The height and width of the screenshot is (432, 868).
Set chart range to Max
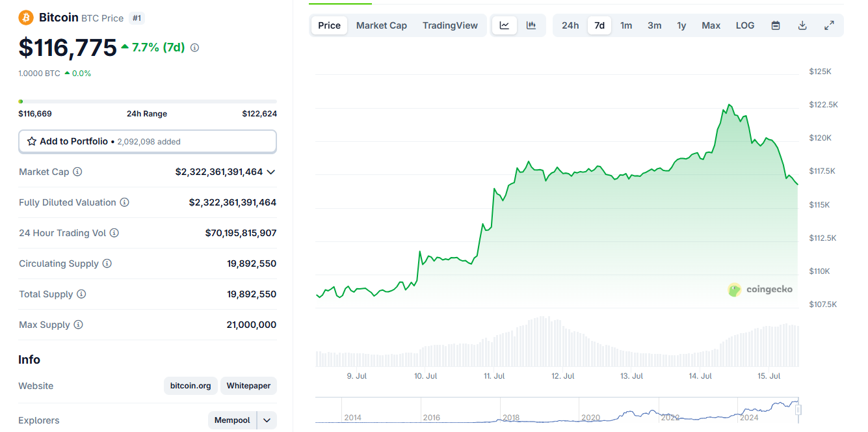[x=711, y=25]
